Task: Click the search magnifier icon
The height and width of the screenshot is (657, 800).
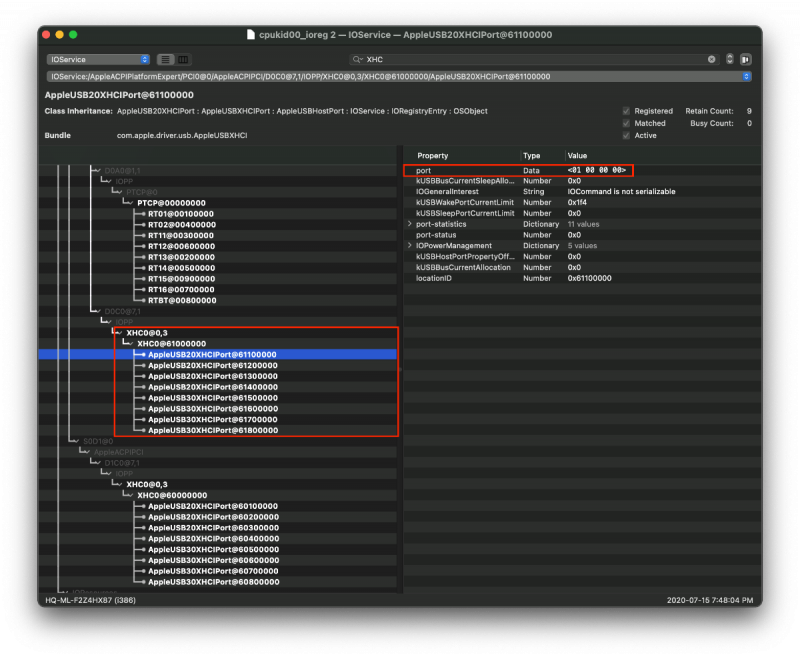Action: [x=357, y=60]
